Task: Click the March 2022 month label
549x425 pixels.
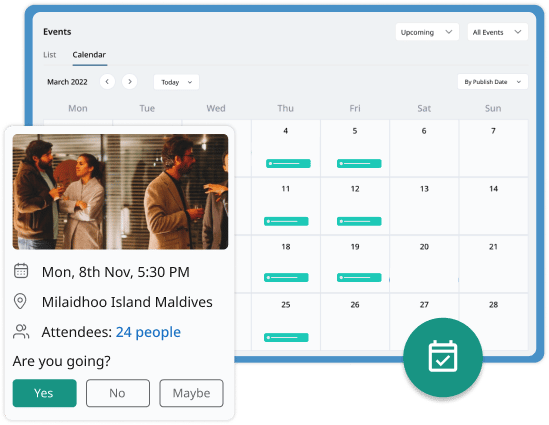Action: pos(67,82)
